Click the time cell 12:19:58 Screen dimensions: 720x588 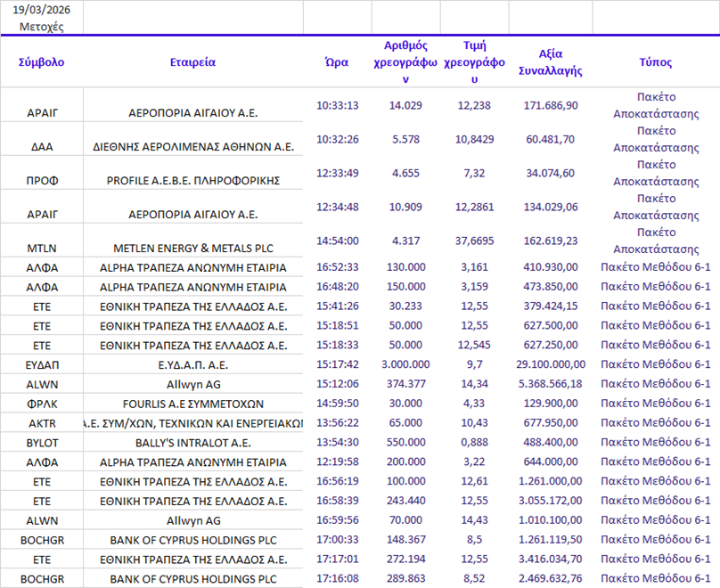(x=337, y=461)
